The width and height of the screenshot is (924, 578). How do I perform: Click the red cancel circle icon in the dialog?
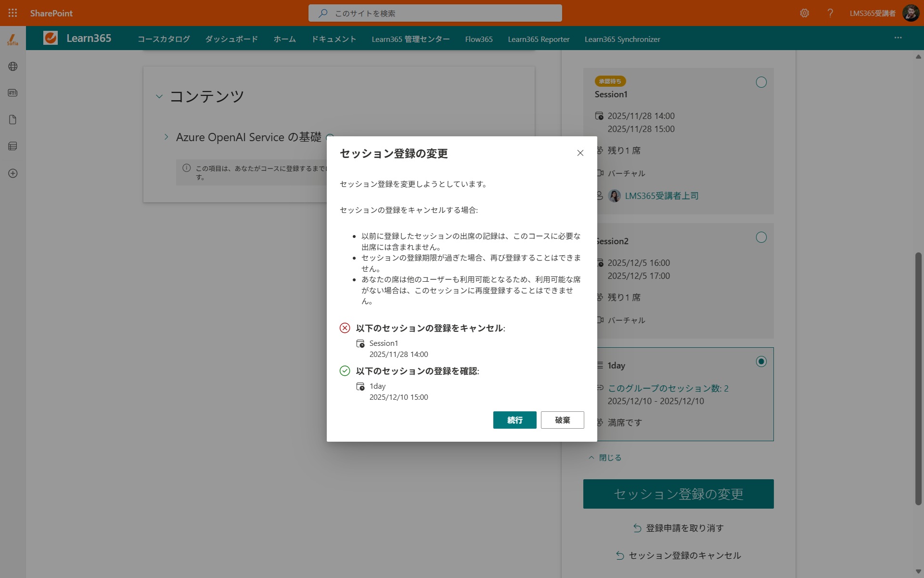click(345, 328)
